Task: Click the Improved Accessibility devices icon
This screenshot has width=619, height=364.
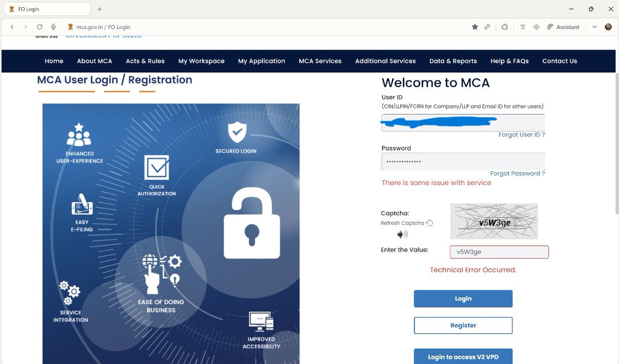Action: tap(261, 322)
